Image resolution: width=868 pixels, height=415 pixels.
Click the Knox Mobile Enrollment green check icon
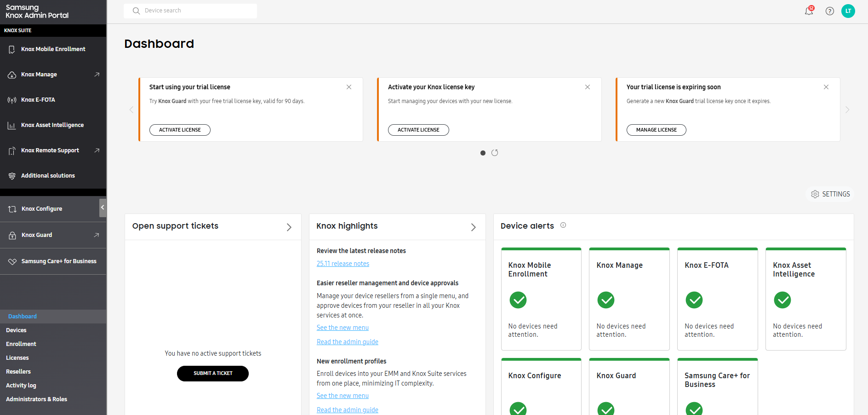click(518, 300)
